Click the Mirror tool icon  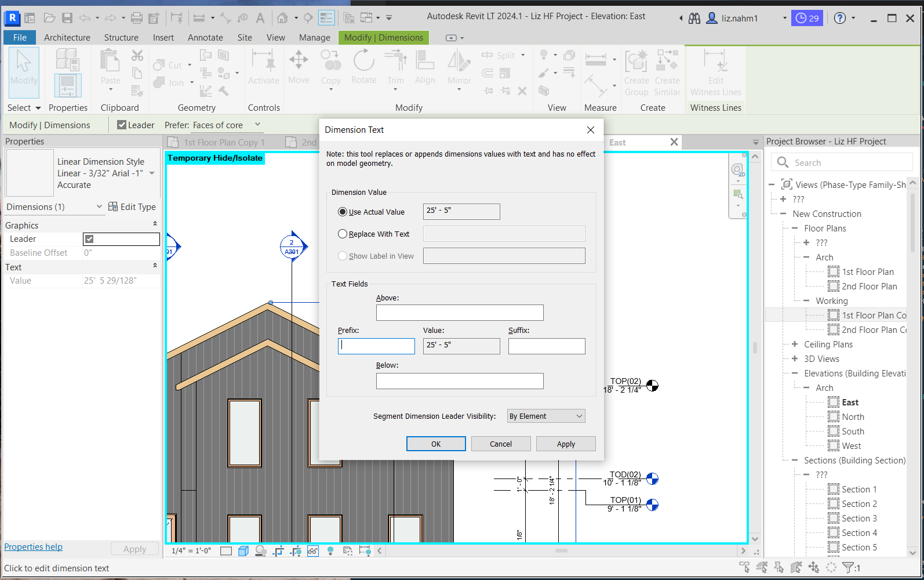coord(459,60)
